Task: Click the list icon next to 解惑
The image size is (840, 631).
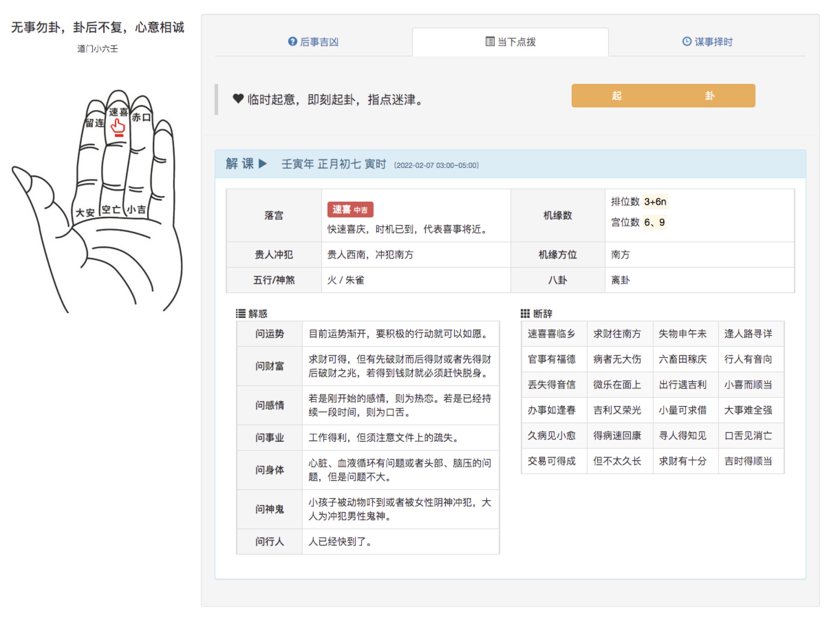Action: tap(240, 313)
